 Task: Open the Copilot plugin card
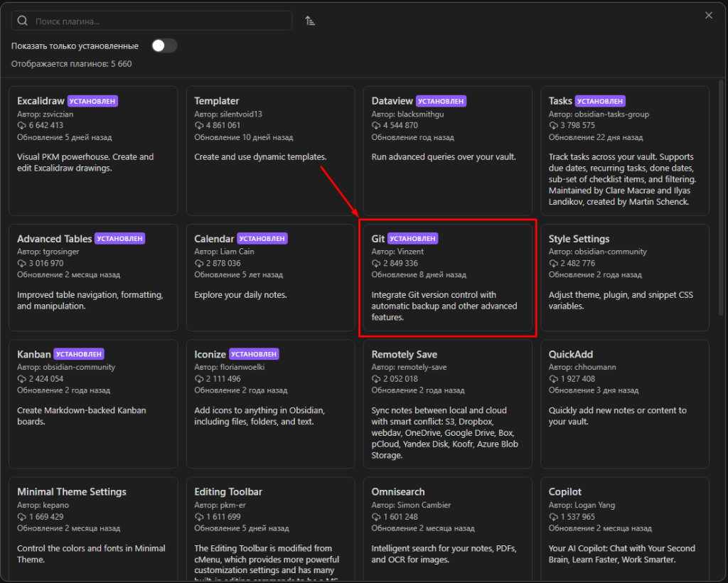tap(624, 529)
